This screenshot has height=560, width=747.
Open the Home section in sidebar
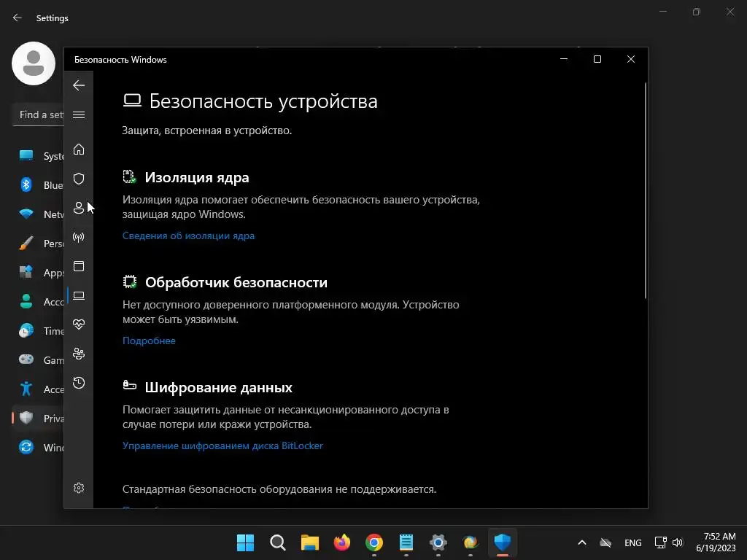(x=79, y=149)
